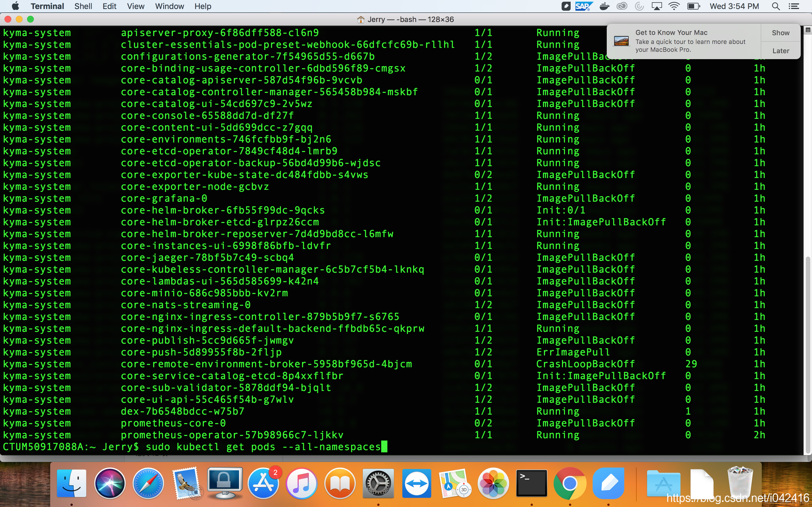Screen dimensions: 812x507
Task: Open the Shell menu
Action: pyautogui.click(x=83, y=6)
